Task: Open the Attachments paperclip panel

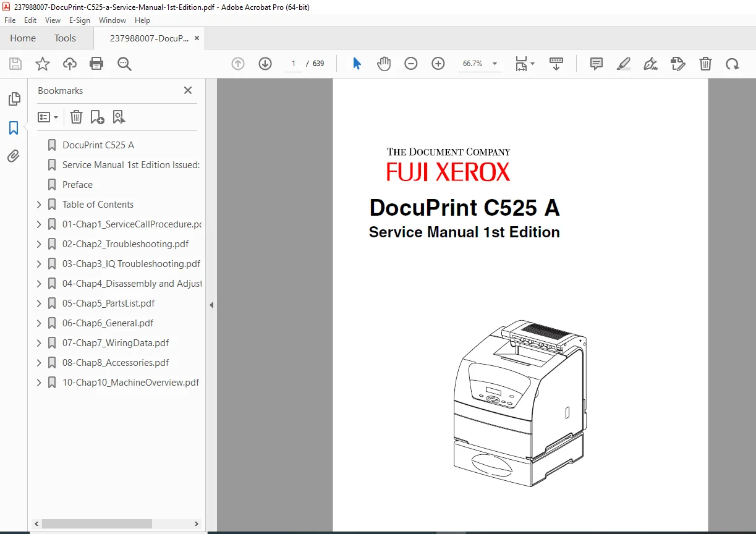Action: click(x=14, y=156)
